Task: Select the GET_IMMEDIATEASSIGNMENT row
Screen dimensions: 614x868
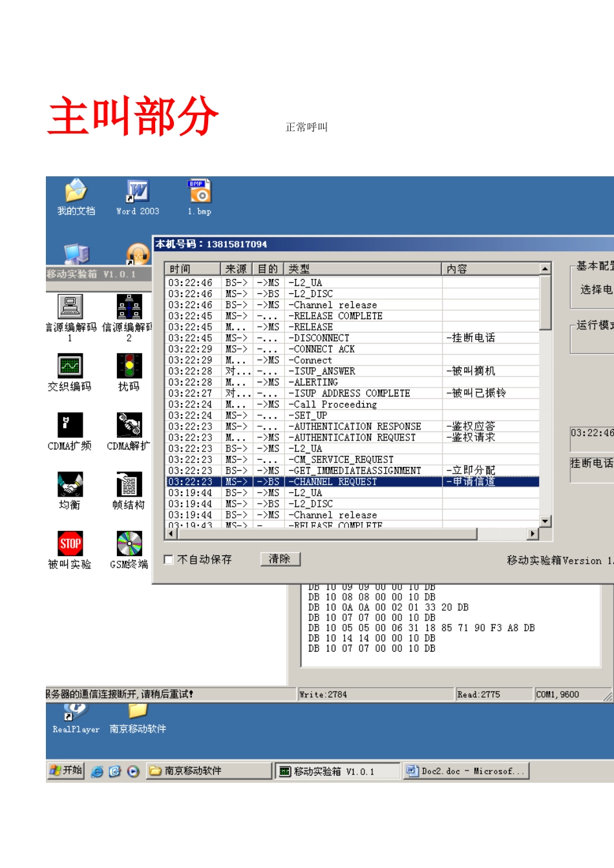Action: [353, 471]
